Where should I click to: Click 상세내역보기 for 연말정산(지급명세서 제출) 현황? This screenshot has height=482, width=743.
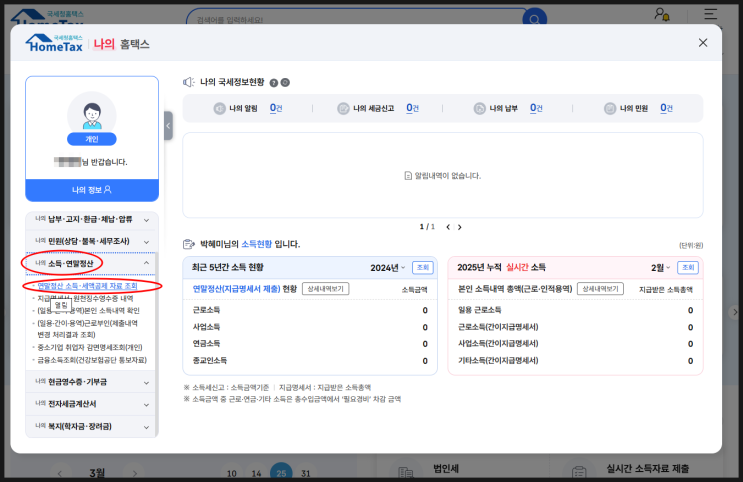pos(326,289)
